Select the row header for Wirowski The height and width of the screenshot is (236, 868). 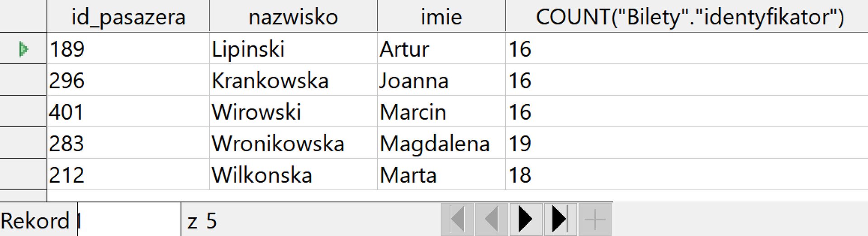pyautogui.click(x=24, y=111)
